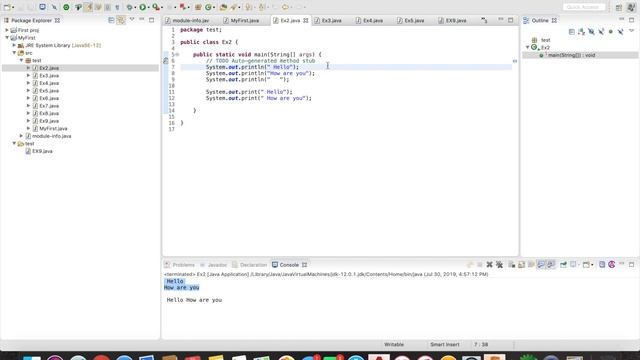Click the New Java Class green C icon
This screenshot has width=640, height=360.
(209, 7)
